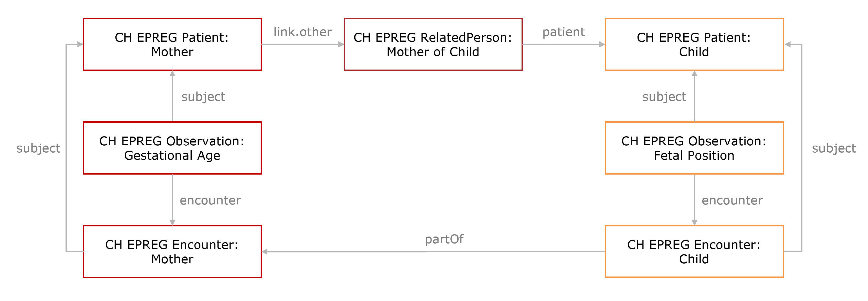This screenshot has width=868, height=301.
Task: Click the CH EPREG Patient: Mother box
Action: (172, 44)
